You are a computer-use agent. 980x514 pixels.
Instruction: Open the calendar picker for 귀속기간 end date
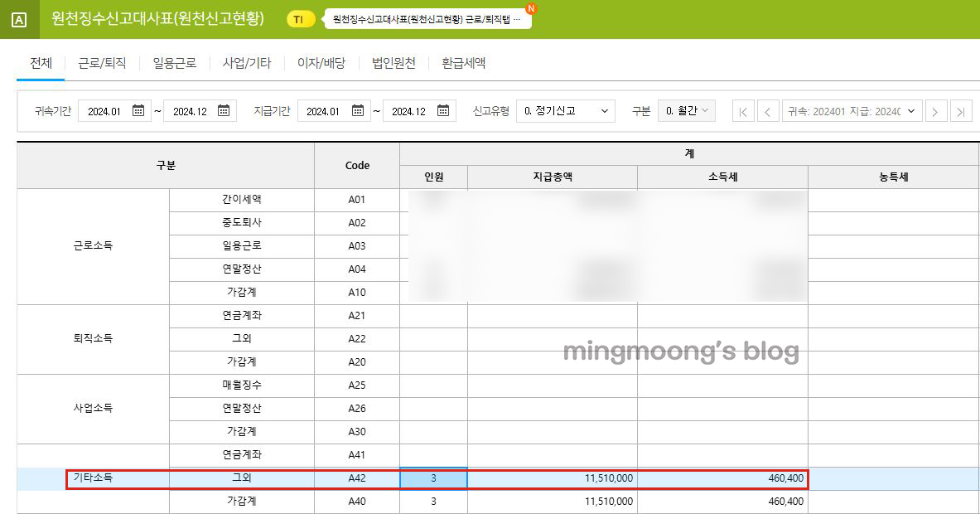pyautogui.click(x=222, y=109)
